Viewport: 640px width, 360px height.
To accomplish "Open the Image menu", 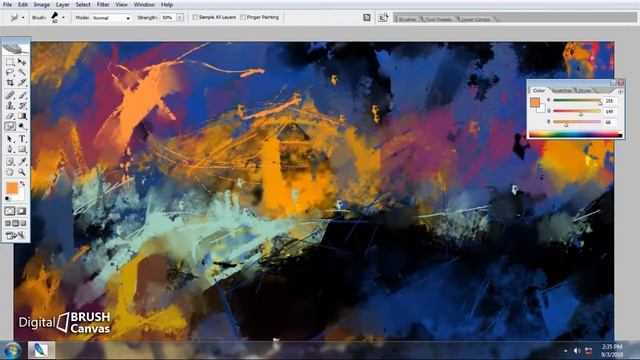I will (42, 4).
